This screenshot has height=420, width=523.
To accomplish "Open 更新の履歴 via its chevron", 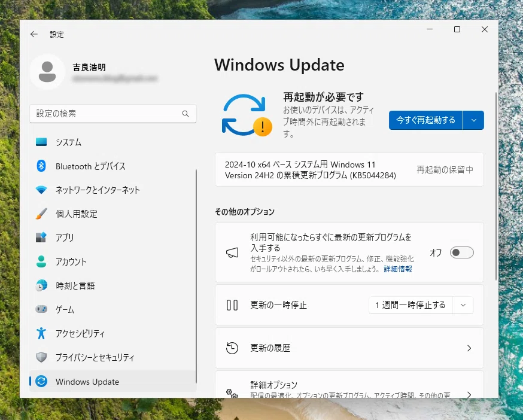I will 469,348.
